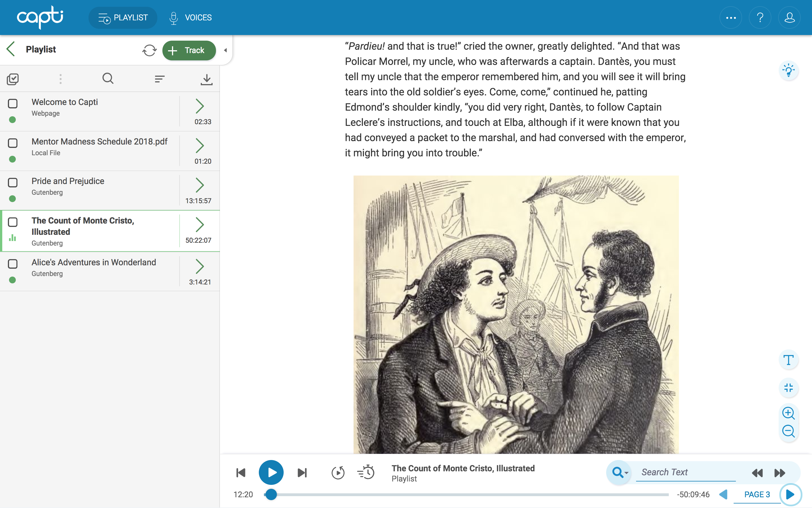Expand The Count of Monte Cristo details
Screen dimensions: 812x508
(x=200, y=224)
